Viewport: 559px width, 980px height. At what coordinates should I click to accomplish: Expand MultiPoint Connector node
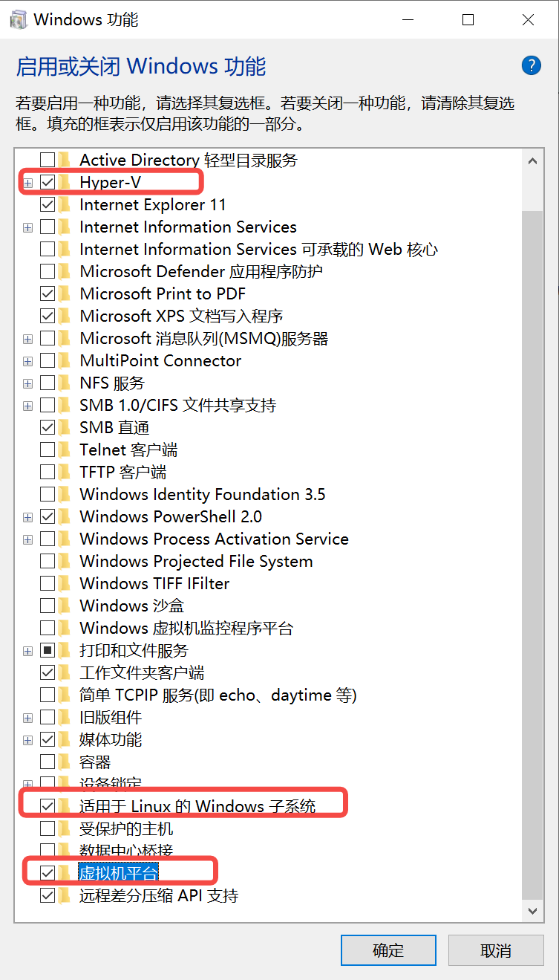pos(28,361)
